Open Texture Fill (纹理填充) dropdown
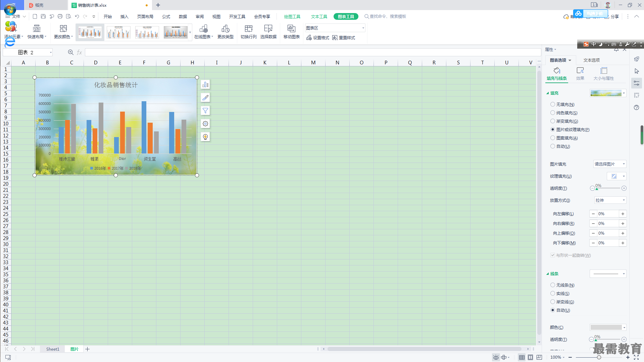 (616, 176)
